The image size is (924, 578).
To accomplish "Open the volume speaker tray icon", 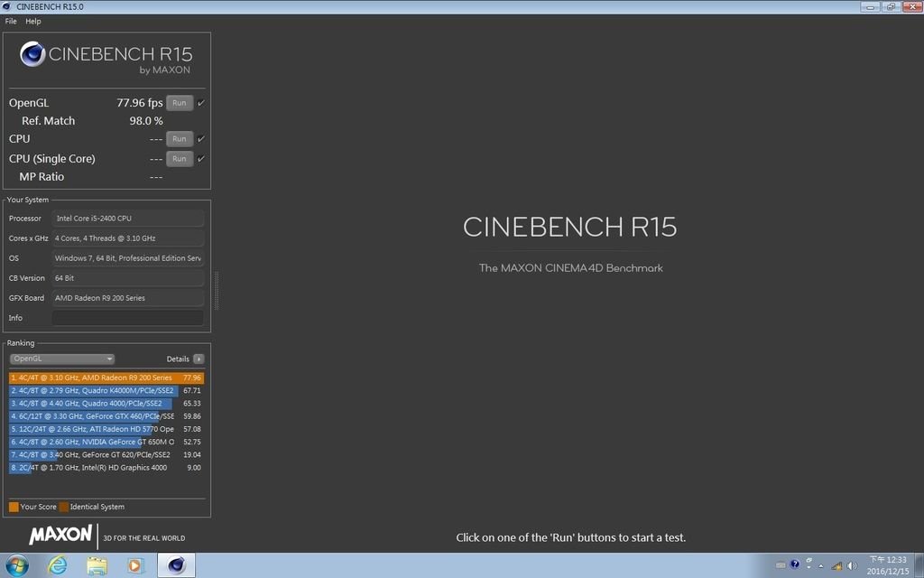I will (852, 565).
